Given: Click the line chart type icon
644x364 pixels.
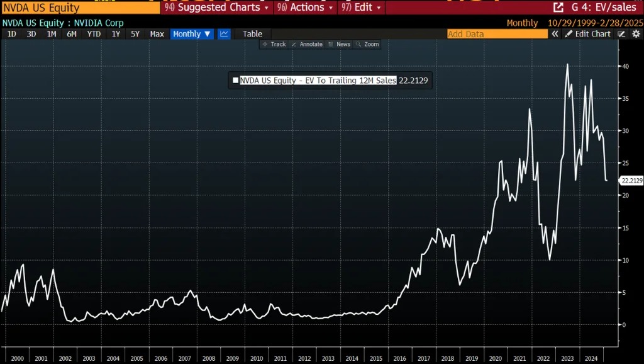Looking at the screenshot, I should 225,34.
